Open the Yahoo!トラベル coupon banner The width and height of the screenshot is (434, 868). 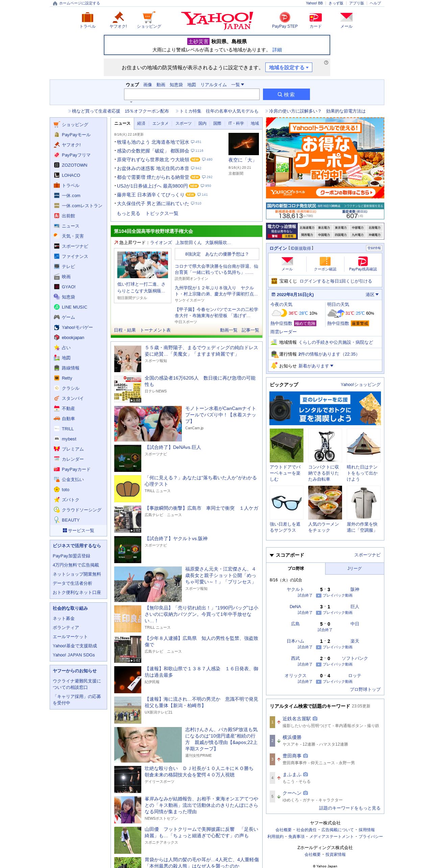click(x=325, y=158)
